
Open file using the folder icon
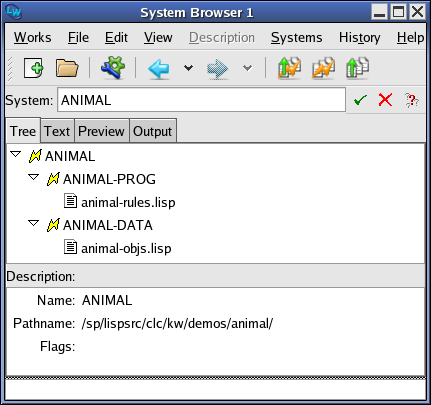pyautogui.click(x=67, y=68)
